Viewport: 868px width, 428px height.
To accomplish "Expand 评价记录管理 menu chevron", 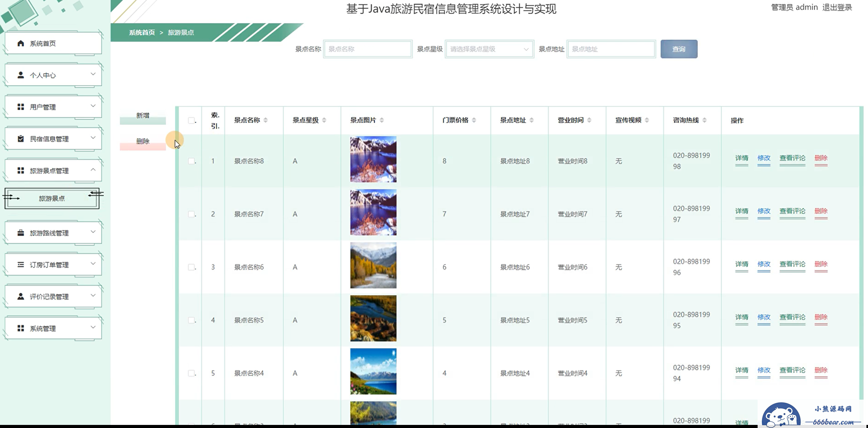I will point(93,295).
